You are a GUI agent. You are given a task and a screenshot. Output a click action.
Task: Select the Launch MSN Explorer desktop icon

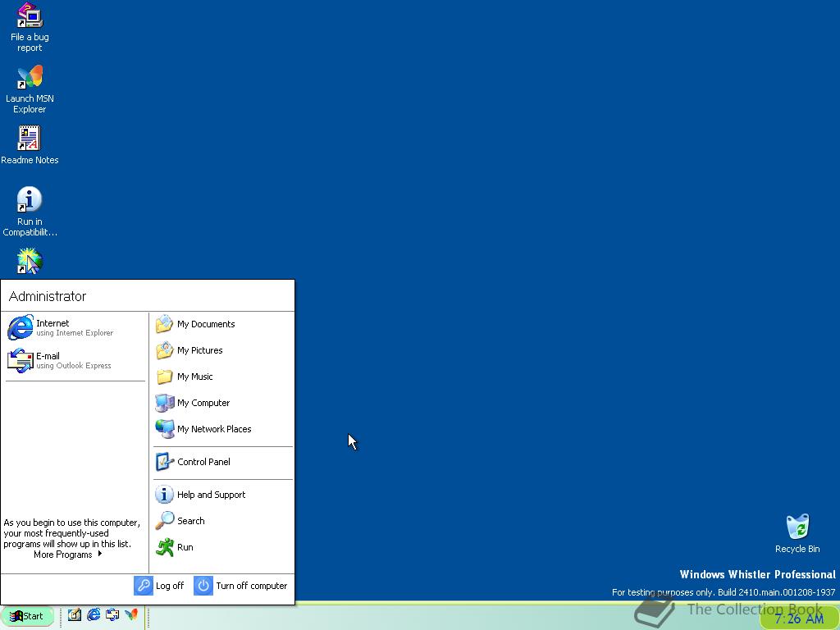pyautogui.click(x=30, y=89)
